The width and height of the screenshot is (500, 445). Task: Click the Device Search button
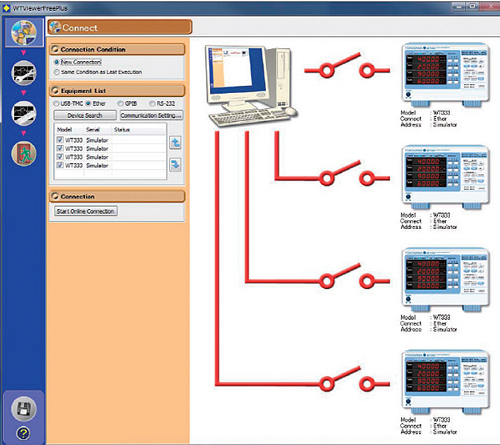click(85, 115)
